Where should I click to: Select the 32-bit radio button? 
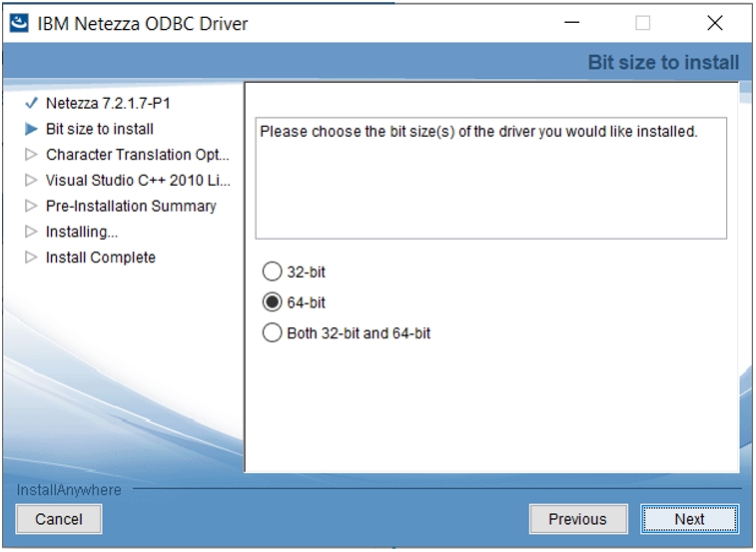(272, 272)
